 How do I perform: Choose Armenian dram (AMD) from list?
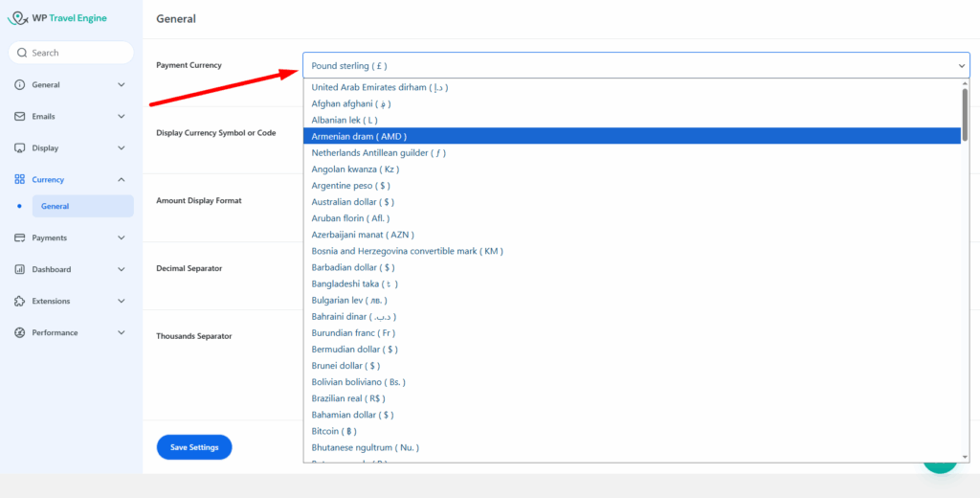pyautogui.click(x=359, y=136)
